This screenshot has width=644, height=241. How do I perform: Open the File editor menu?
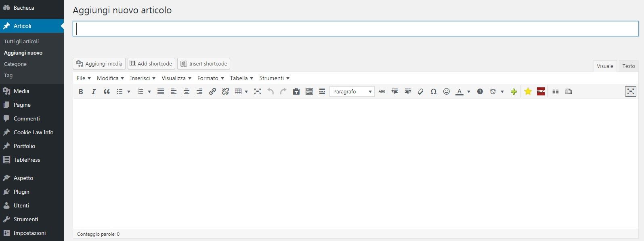click(x=84, y=78)
